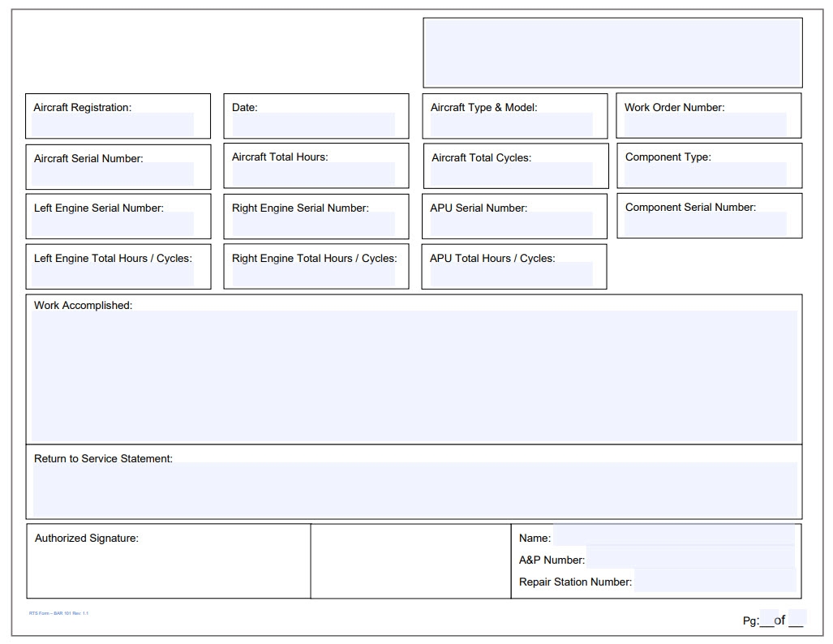Screen dimensions: 833x644
Task: Click APU Total Hours / Cycles field
Action: [512, 275]
